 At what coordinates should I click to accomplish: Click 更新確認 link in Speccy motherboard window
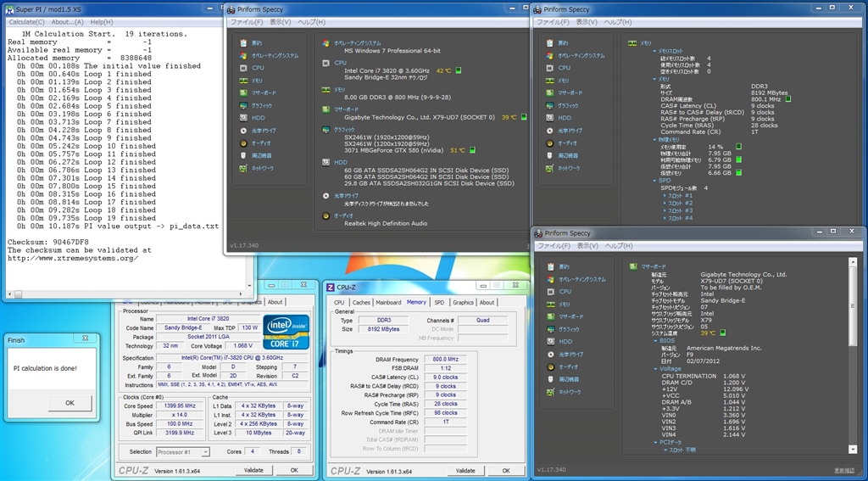pos(843,469)
